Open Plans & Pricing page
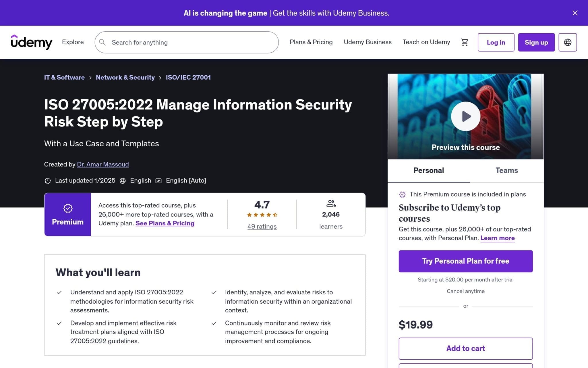Image resolution: width=588 pixels, height=368 pixels. [x=311, y=42]
